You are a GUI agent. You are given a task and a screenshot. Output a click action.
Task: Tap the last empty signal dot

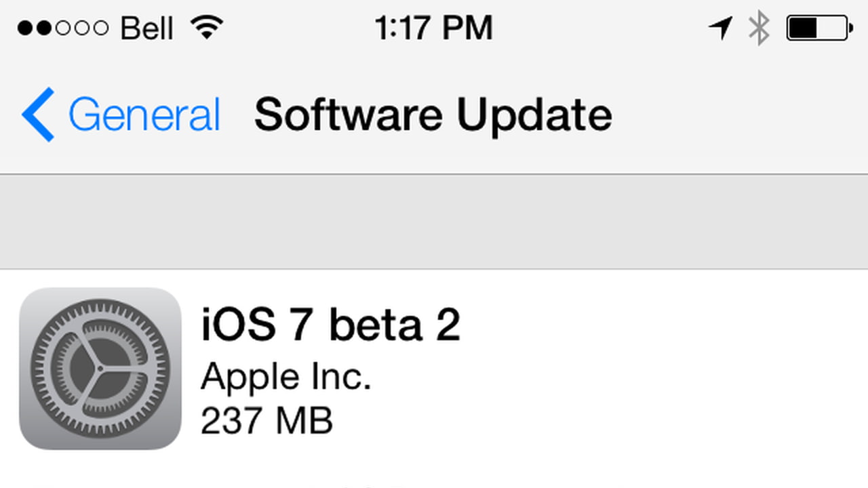(x=101, y=28)
